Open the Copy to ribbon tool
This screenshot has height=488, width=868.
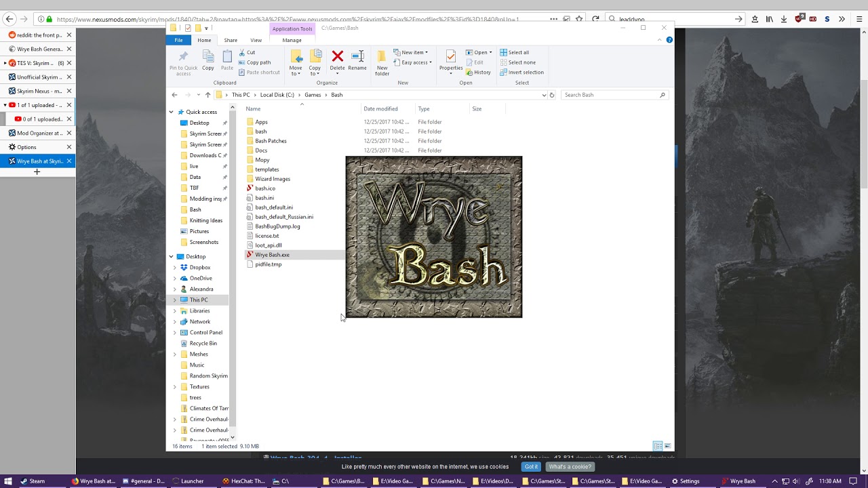click(x=315, y=62)
